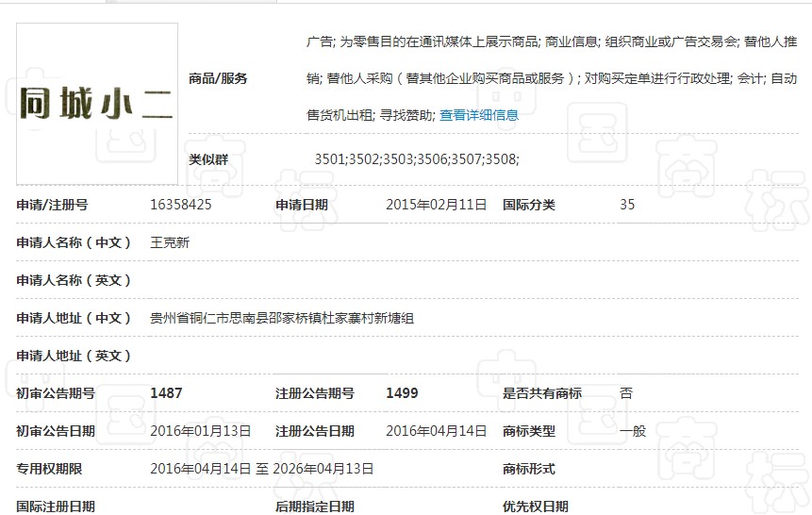
Task: Click the applicant name 王克新
Action: click(x=170, y=242)
